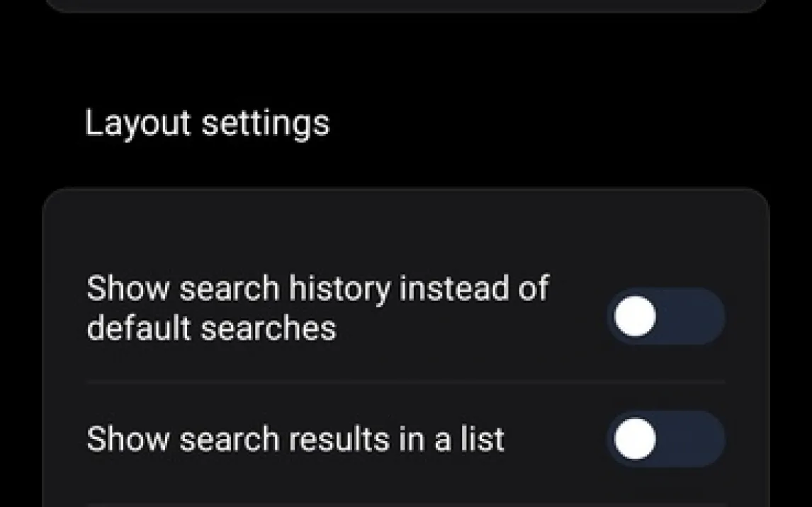The width and height of the screenshot is (812, 507).
Task: Click the word "Layout" in the section heading
Action: [x=137, y=123]
